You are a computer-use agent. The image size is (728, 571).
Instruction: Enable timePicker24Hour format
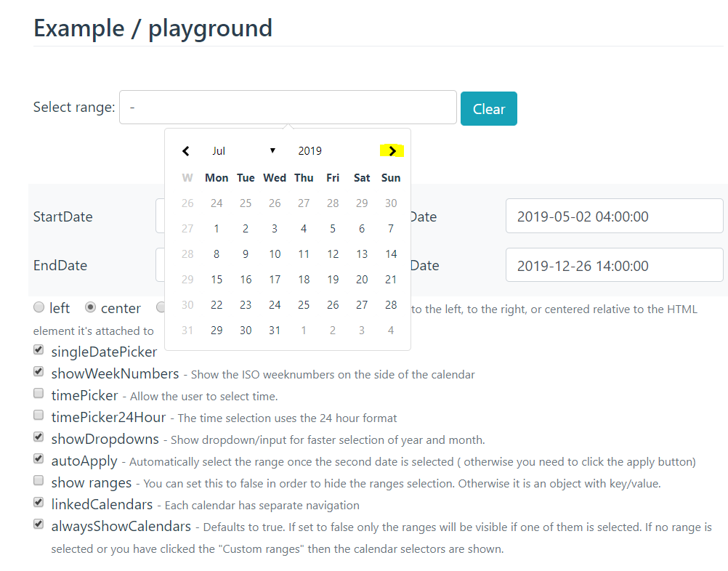point(38,415)
